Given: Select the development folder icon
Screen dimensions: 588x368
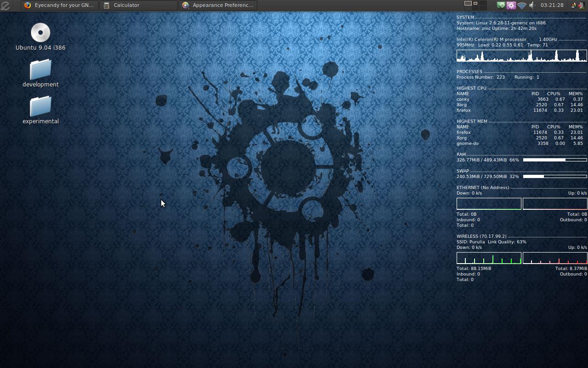Looking at the screenshot, I should tap(40, 69).
